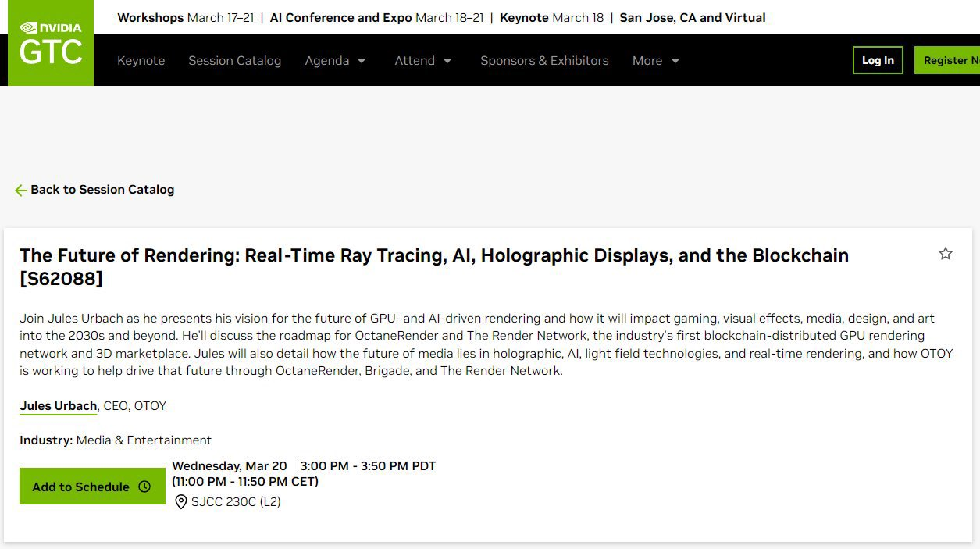Click the "Keynote March 18" banner text
980x549 pixels.
(x=551, y=17)
